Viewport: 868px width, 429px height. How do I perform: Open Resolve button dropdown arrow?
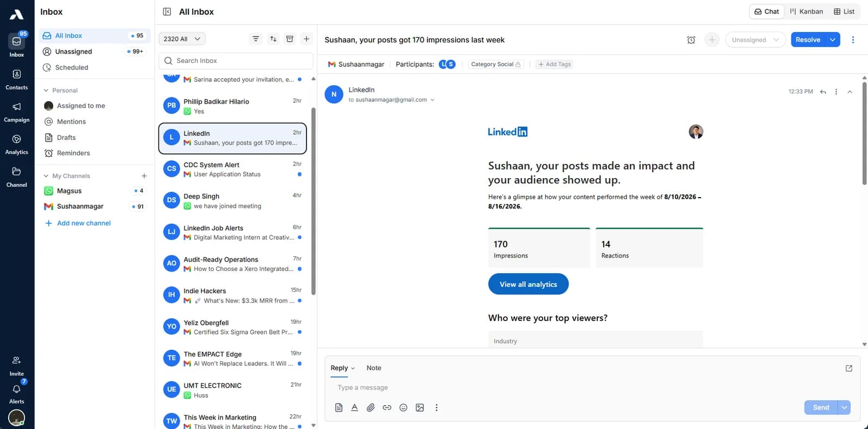pyautogui.click(x=833, y=40)
